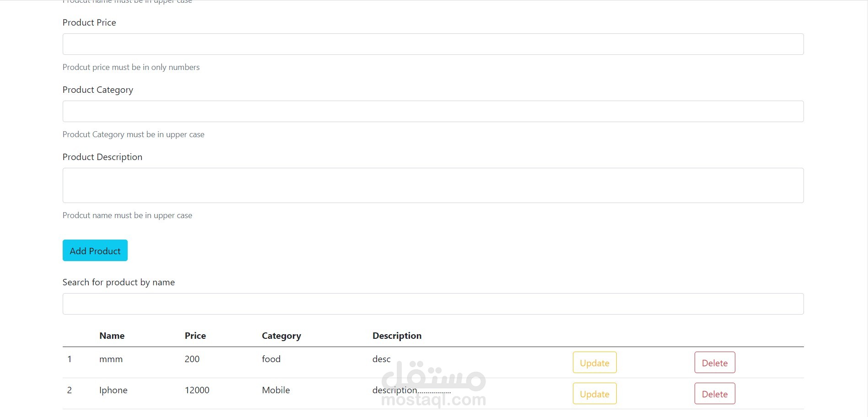Click the Name column header

point(112,336)
